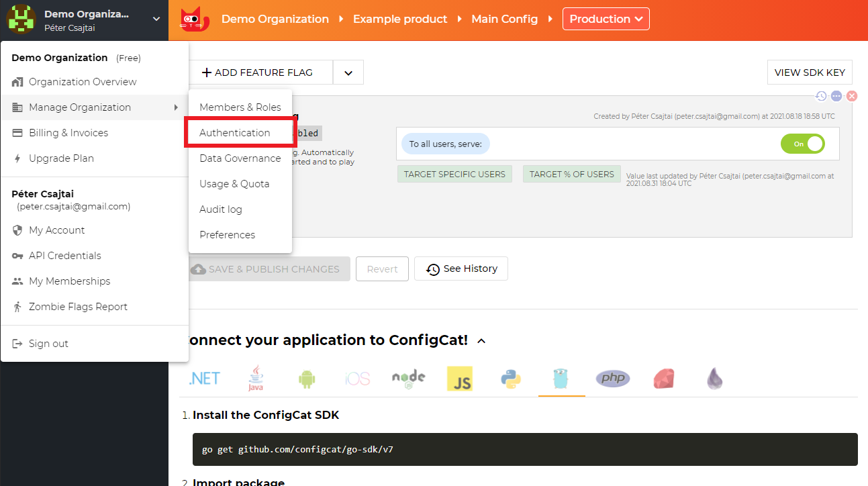This screenshot has width=868, height=486.
Task: Turn off the feature flag serving toggle
Action: (x=802, y=143)
